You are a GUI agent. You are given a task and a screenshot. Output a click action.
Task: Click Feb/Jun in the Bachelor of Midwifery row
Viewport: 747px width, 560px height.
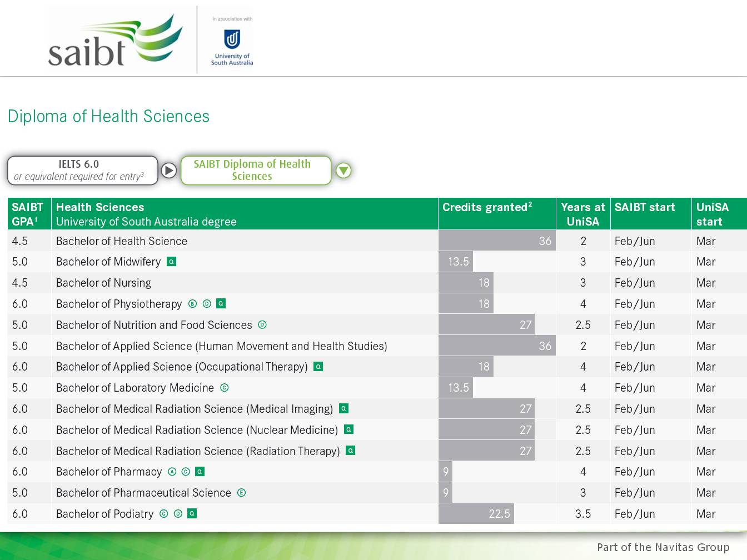[635, 262]
